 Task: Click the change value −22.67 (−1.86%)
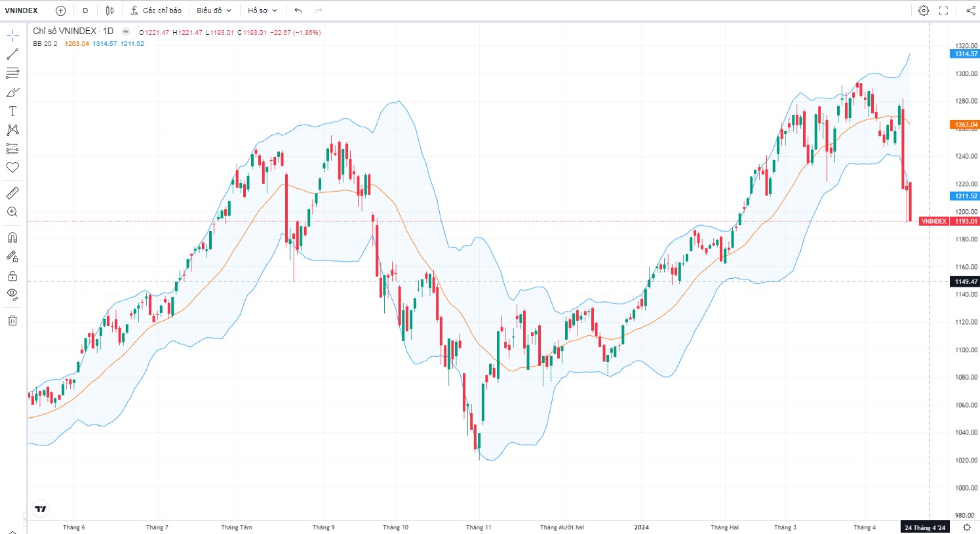click(x=296, y=32)
